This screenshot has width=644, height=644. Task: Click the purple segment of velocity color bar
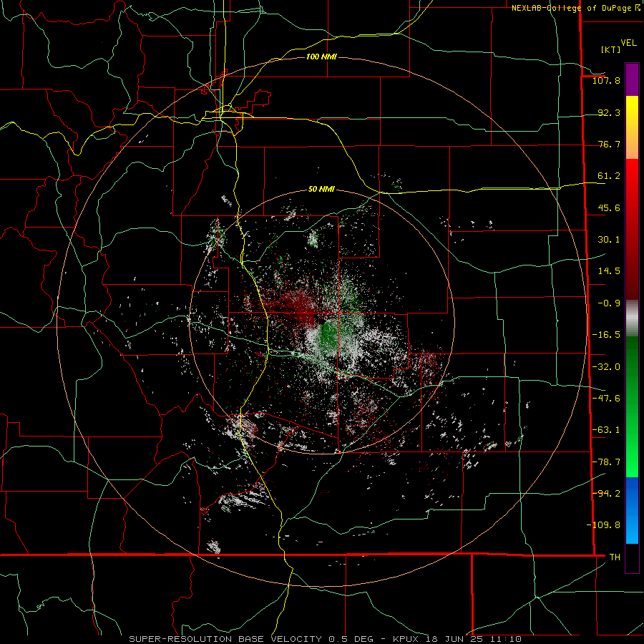point(632,79)
